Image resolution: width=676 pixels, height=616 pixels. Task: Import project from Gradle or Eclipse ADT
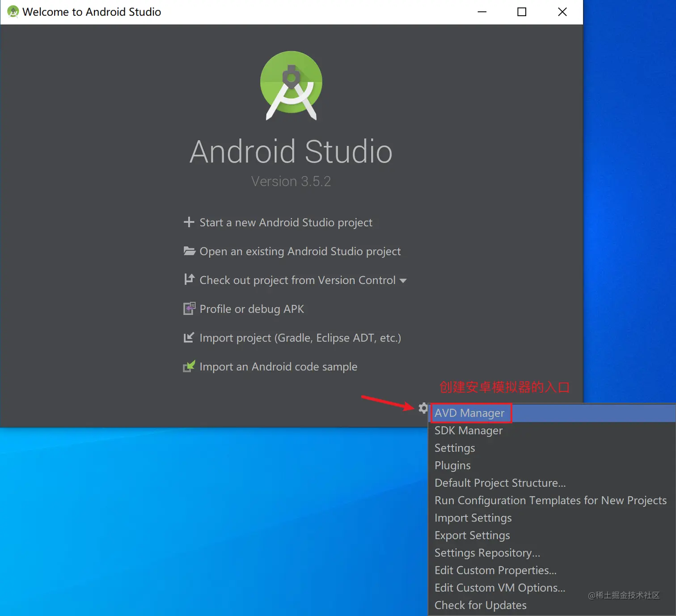[x=300, y=338]
